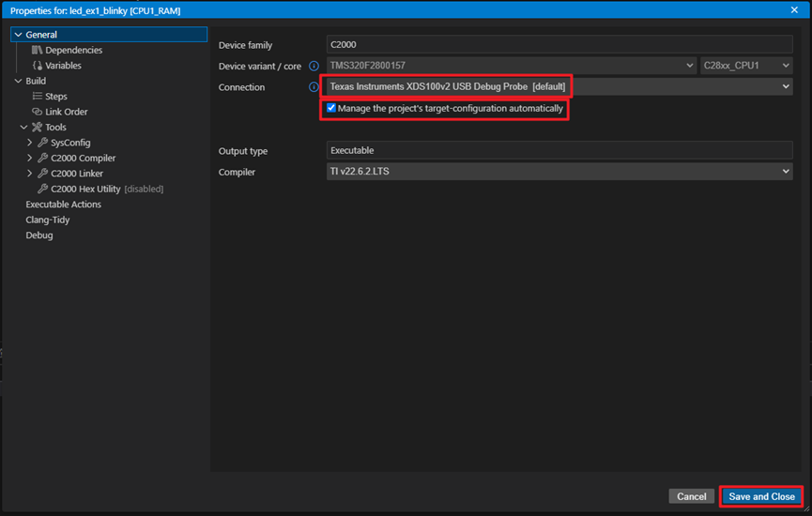Toggle Manage the project's target-configuration automatically
This screenshot has height=516, width=812.
tap(331, 108)
